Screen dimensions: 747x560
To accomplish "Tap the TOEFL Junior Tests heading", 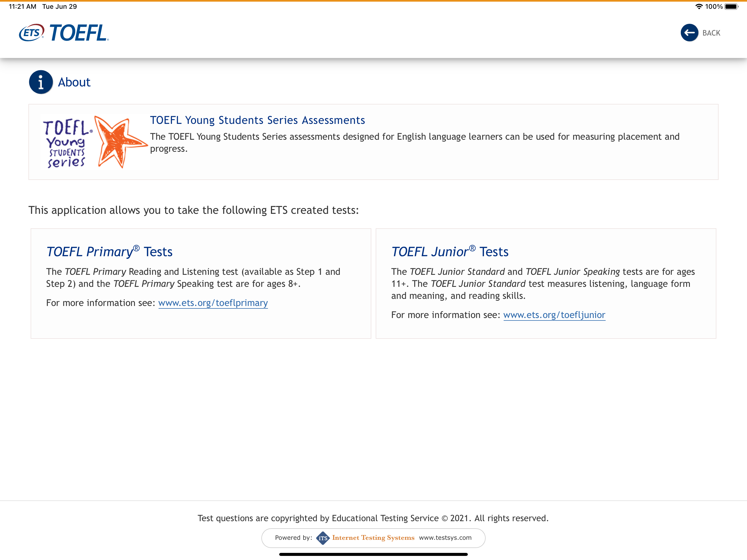I will (x=450, y=252).
